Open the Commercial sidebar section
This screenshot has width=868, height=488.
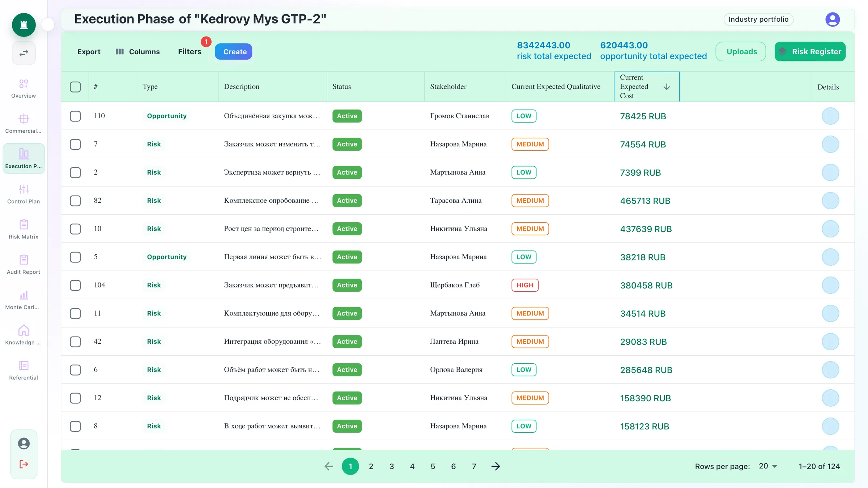tap(24, 124)
